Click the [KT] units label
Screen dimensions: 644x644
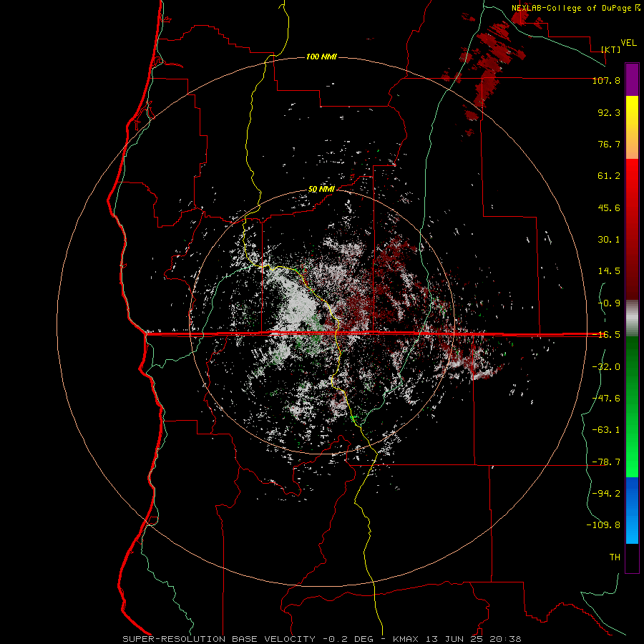611,49
